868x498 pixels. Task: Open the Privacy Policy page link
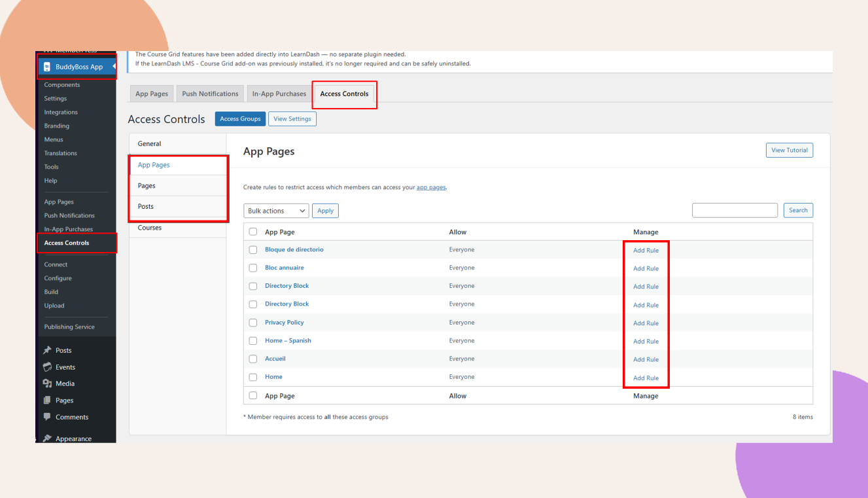pos(285,323)
